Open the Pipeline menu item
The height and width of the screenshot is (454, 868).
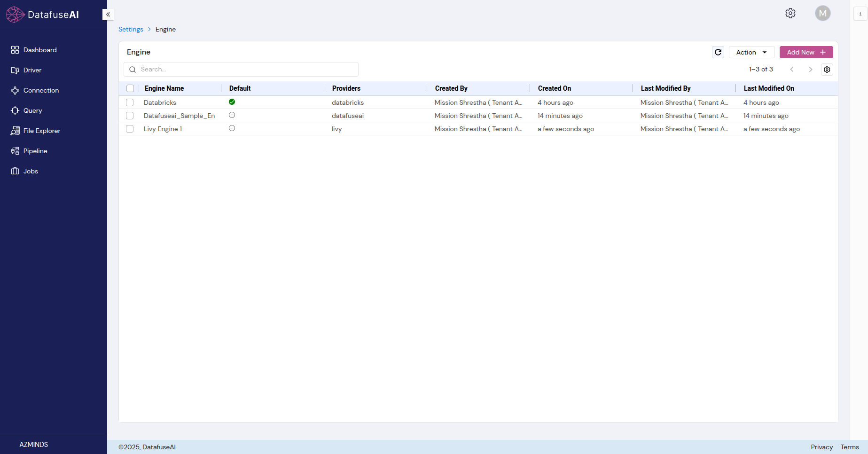(35, 151)
